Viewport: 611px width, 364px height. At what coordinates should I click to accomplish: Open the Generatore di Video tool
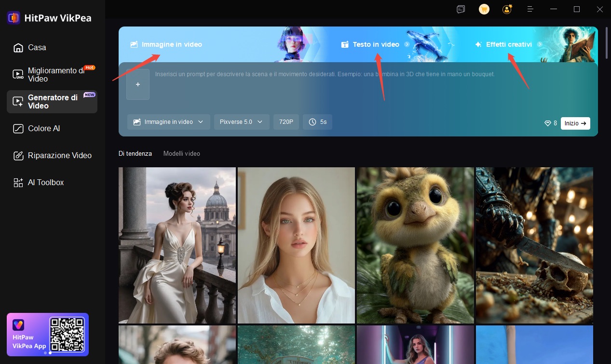[53, 101]
